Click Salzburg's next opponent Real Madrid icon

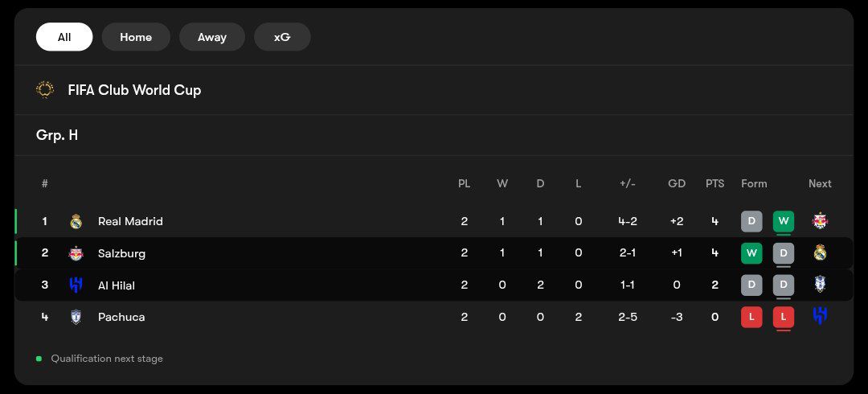(x=820, y=252)
